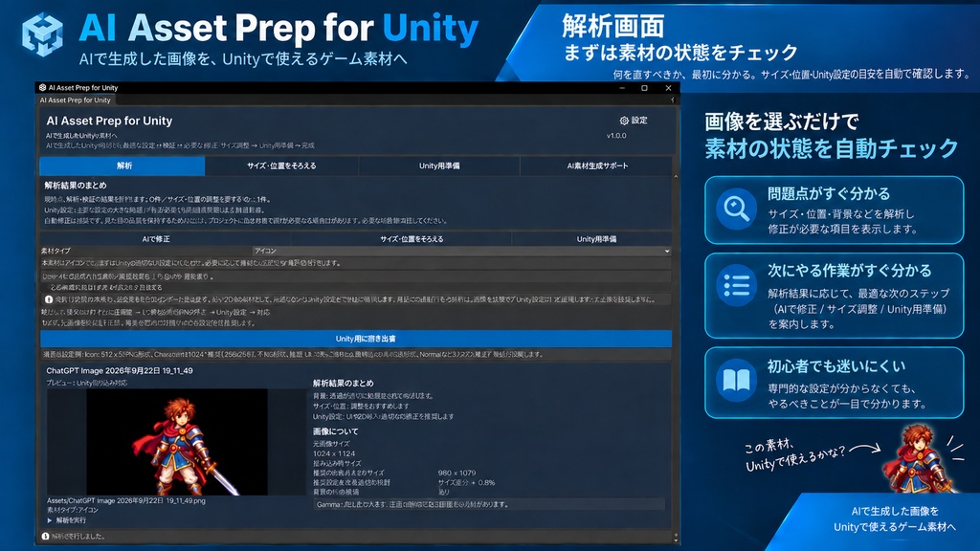Click the cube logo beside the AI Asset Prep title

[42, 35]
